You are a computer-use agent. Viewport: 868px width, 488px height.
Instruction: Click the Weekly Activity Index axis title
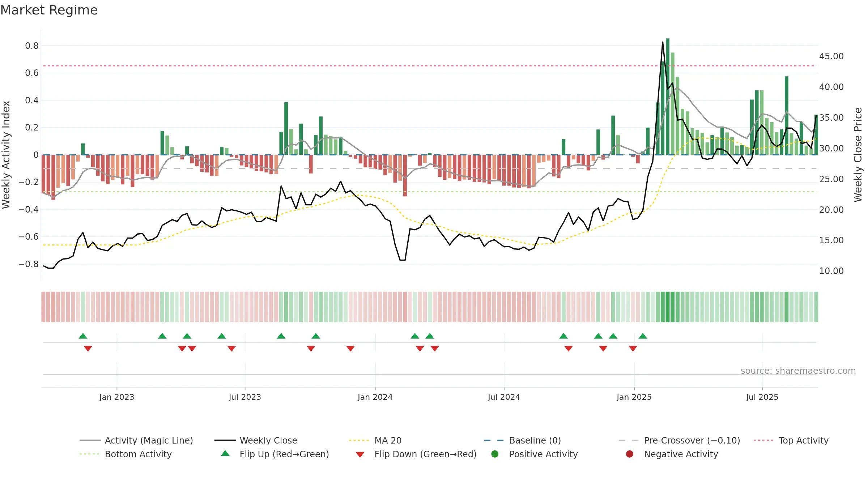coord(6,155)
